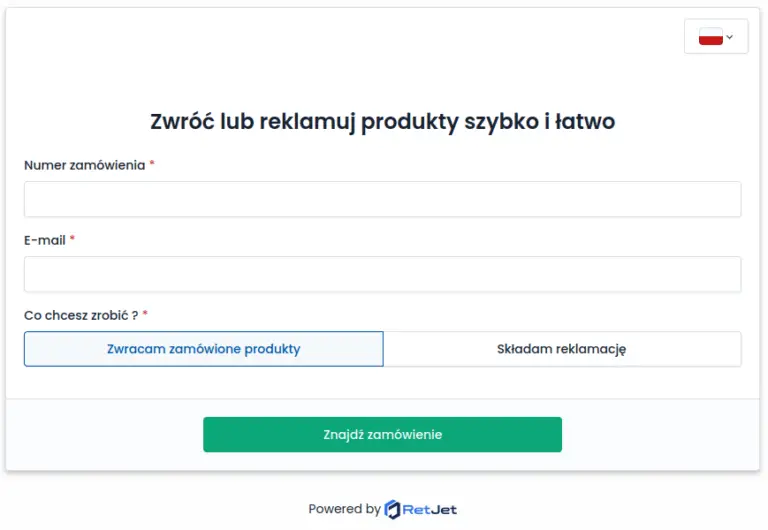Click the Numer zamówienia field label
768x530 pixels.
[x=84, y=165]
